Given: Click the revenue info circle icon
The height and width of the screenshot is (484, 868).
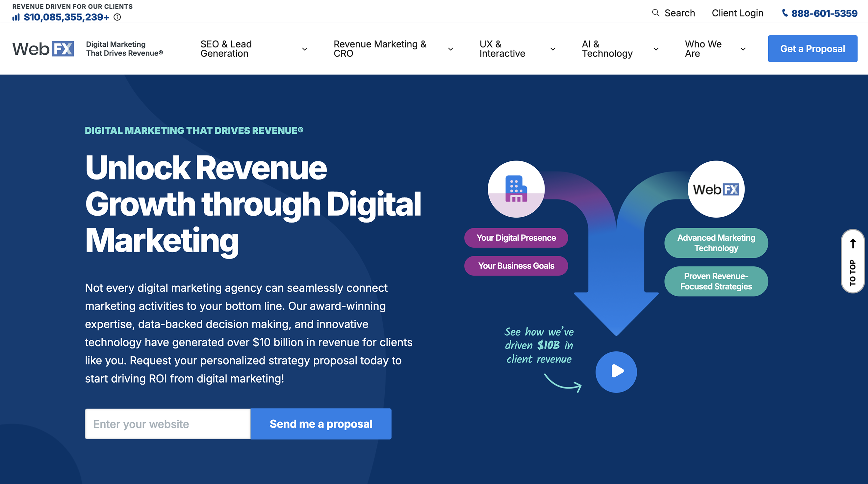Looking at the screenshot, I should point(117,17).
